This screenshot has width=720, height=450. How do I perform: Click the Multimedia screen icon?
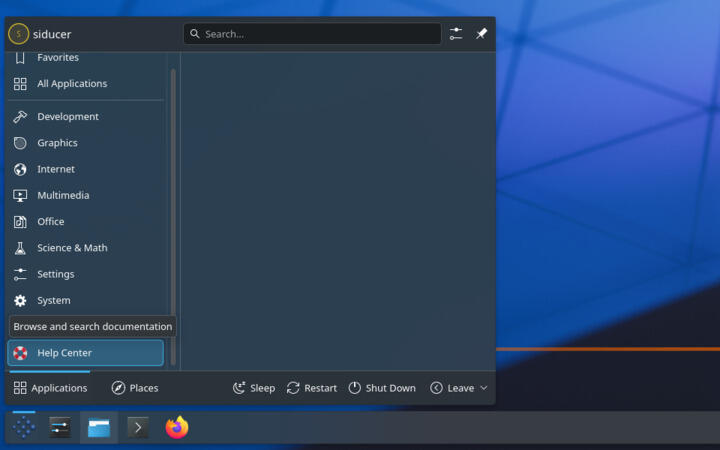coord(20,195)
